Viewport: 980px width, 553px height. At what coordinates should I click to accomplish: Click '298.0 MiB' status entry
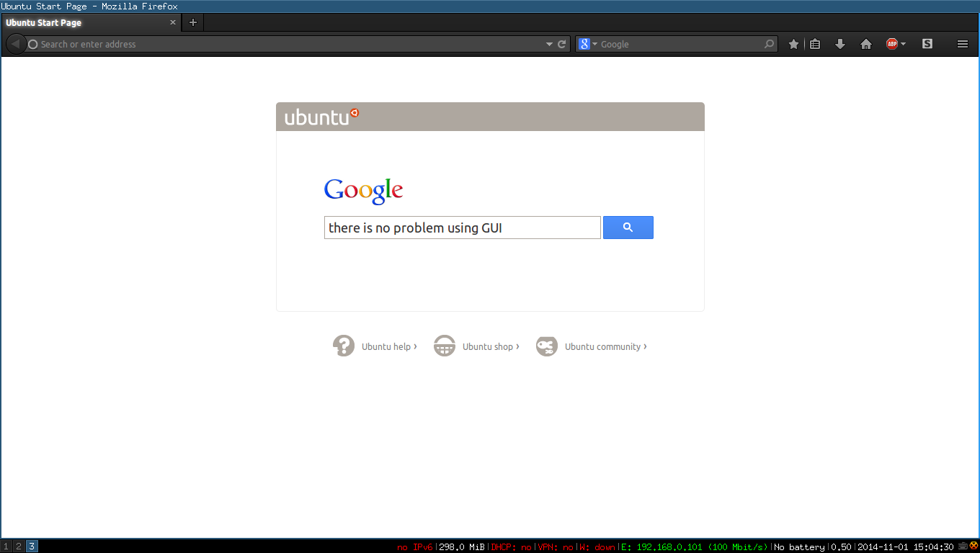point(461,547)
